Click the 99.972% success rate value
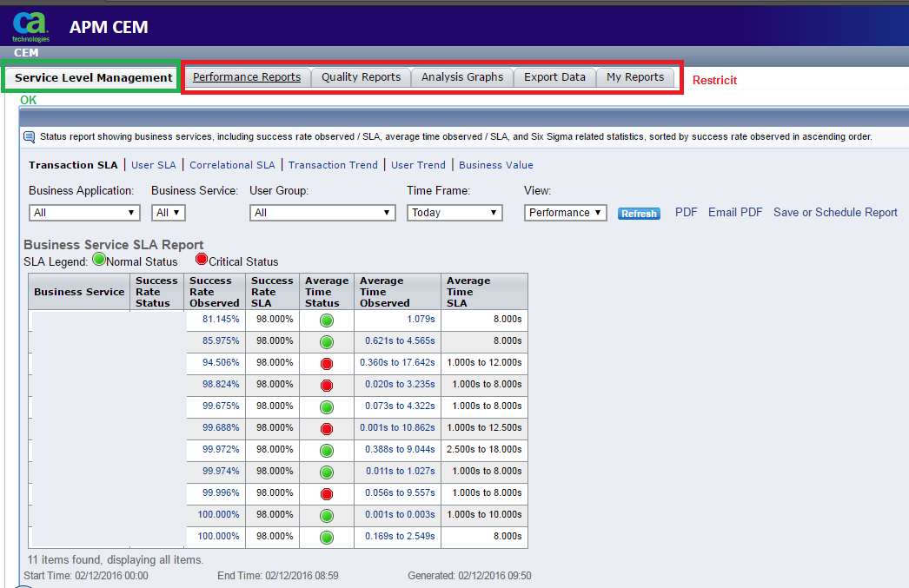The image size is (909, 588). click(221, 450)
